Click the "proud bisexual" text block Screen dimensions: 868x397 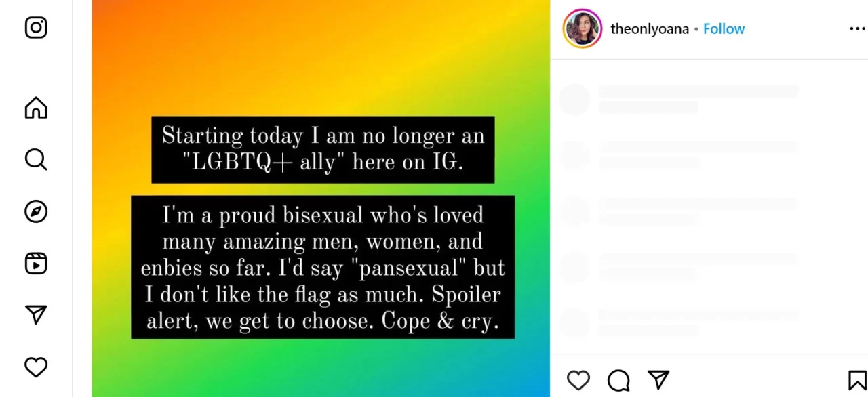(323, 268)
